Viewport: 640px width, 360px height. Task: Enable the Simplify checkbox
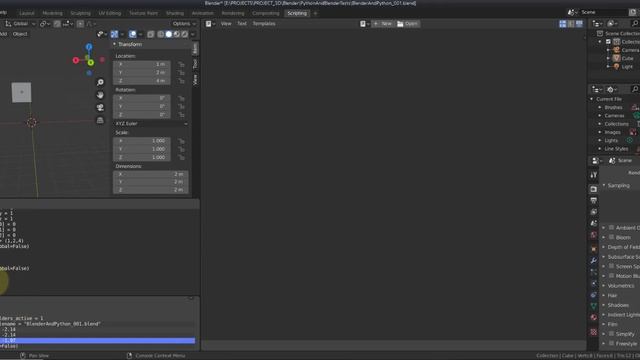[x=611, y=334]
